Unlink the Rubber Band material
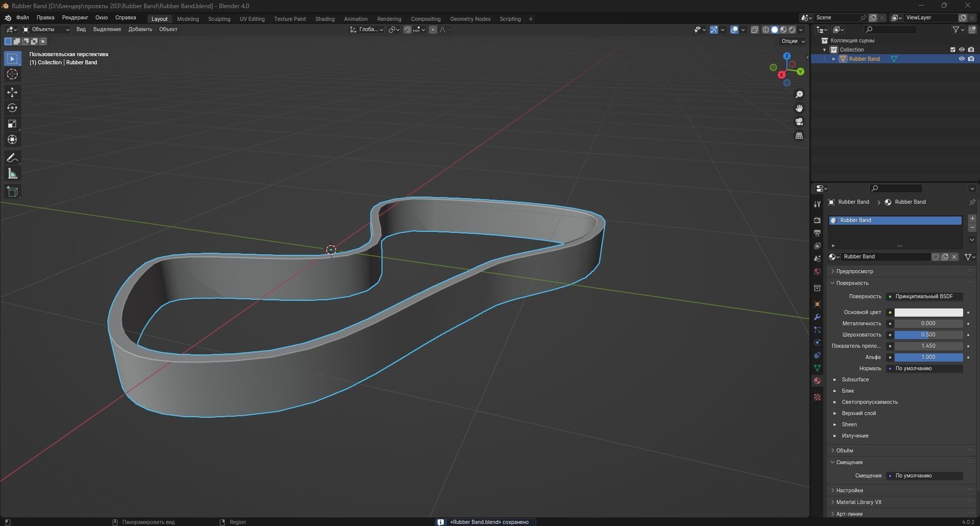Screen dimensions: 980x526 954,257
